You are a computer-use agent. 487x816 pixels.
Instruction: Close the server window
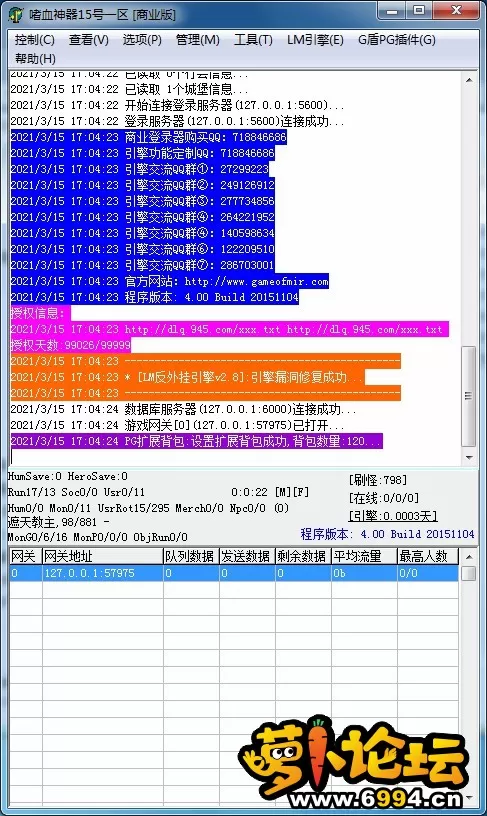(x=456, y=11)
